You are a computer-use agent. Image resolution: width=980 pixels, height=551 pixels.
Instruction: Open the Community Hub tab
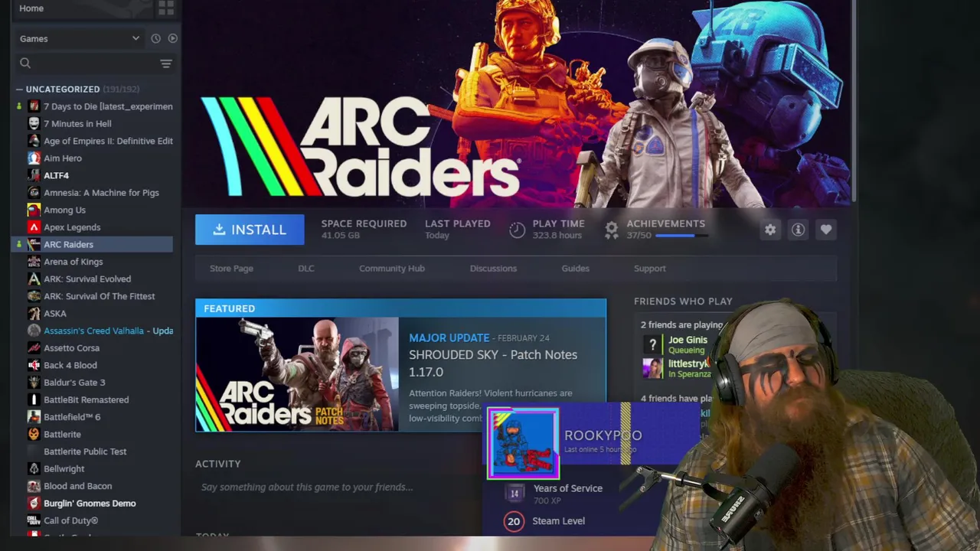(x=392, y=269)
